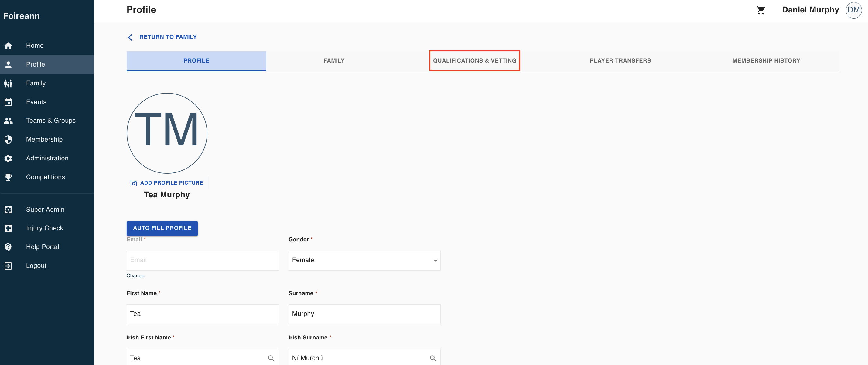
Task: Click the DM user avatar in header
Action: (x=853, y=10)
